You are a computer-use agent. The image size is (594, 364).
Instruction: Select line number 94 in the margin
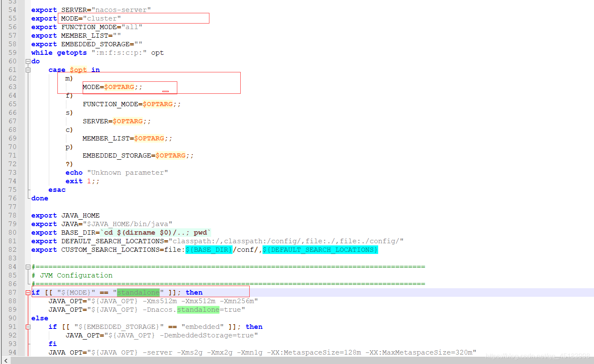pos(12,352)
